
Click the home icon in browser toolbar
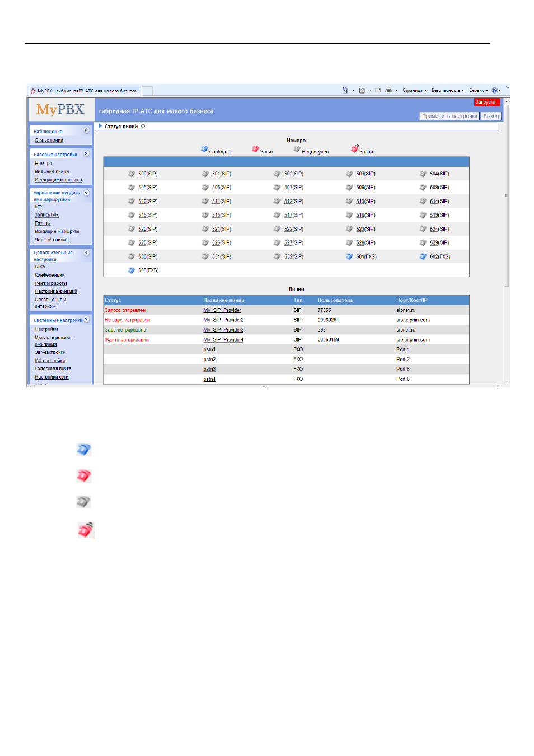coord(345,90)
